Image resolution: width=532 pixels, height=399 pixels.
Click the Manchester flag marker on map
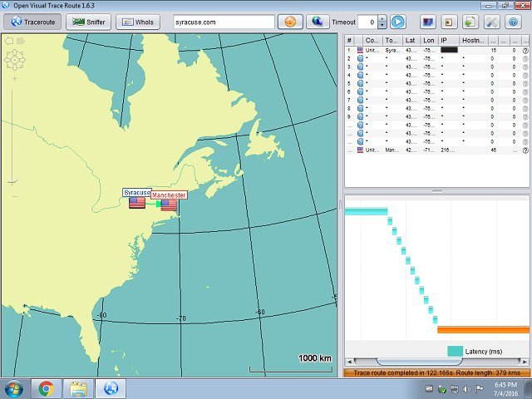point(169,205)
